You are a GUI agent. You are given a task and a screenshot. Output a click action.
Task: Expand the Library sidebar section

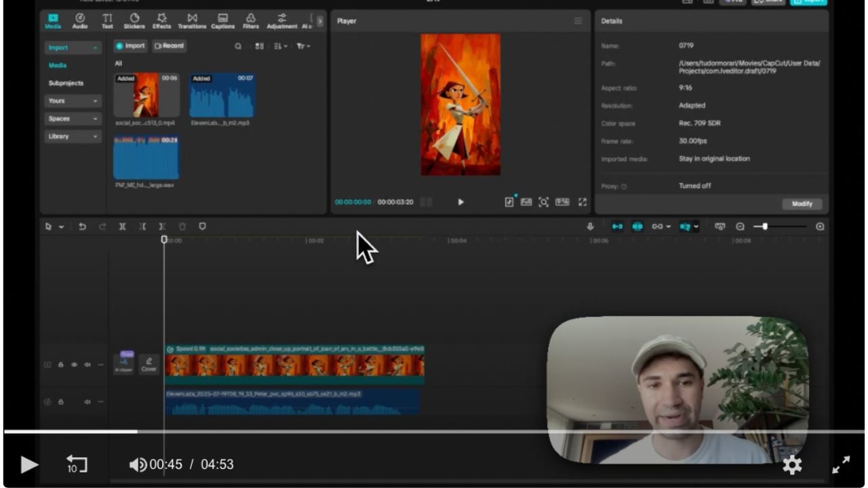(x=73, y=136)
